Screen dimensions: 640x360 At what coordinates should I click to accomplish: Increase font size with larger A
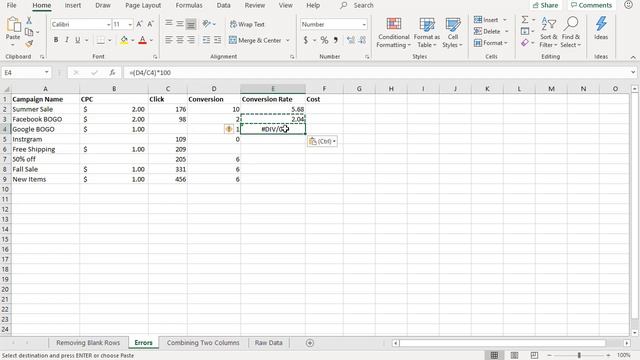139,24
